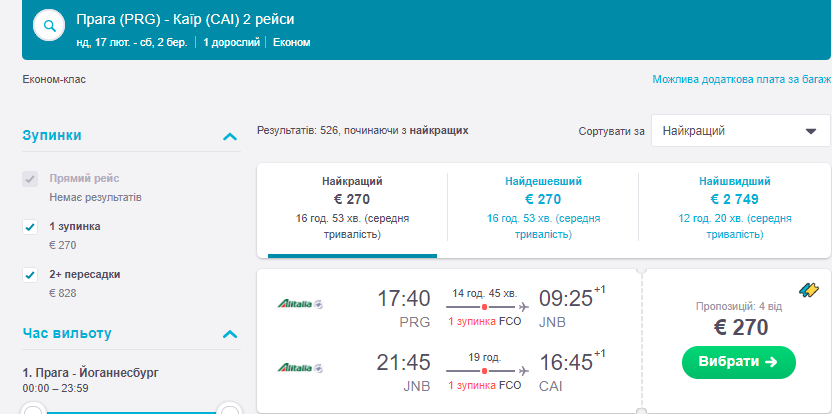This screenshot has width=832, height=414.
Task: Select the Найкращий tab
Action: (352, 210)
